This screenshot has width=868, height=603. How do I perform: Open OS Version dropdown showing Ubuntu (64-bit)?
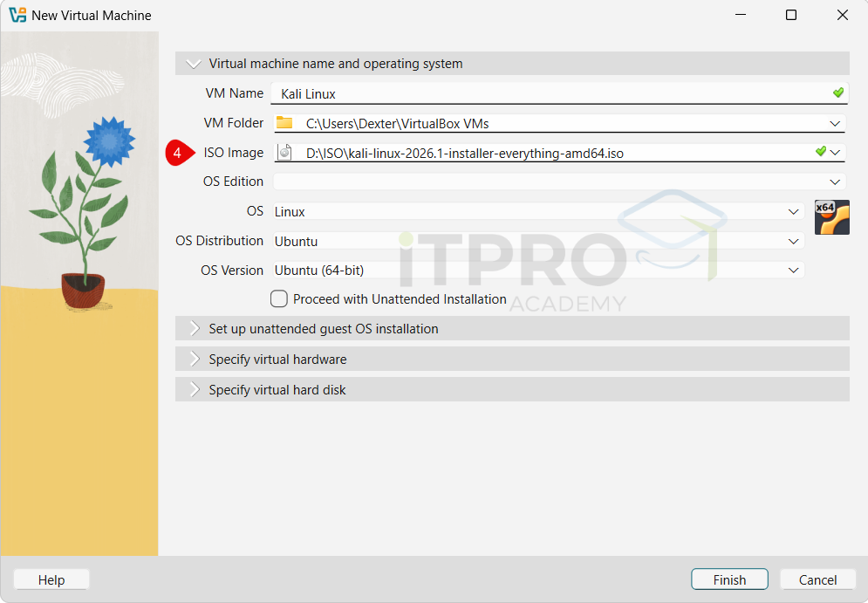point(538,271)
